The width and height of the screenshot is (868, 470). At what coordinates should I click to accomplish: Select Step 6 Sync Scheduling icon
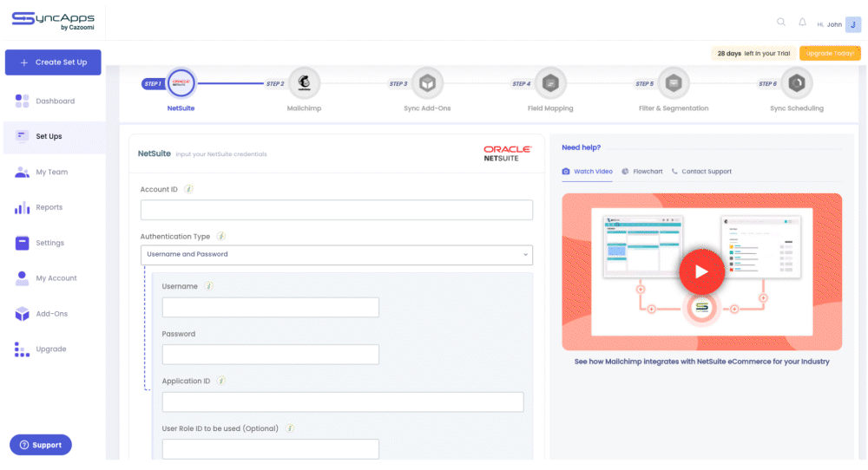click(x=797, y=83)
